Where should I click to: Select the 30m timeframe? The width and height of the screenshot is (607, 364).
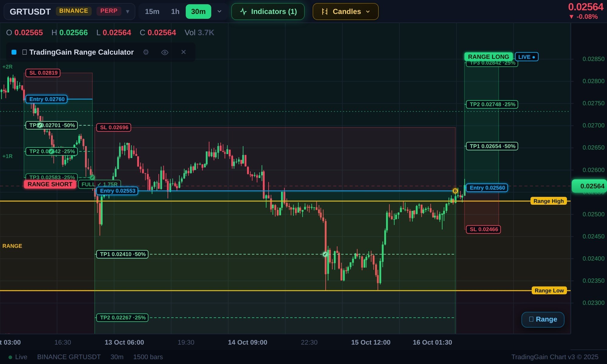point(198,12)
